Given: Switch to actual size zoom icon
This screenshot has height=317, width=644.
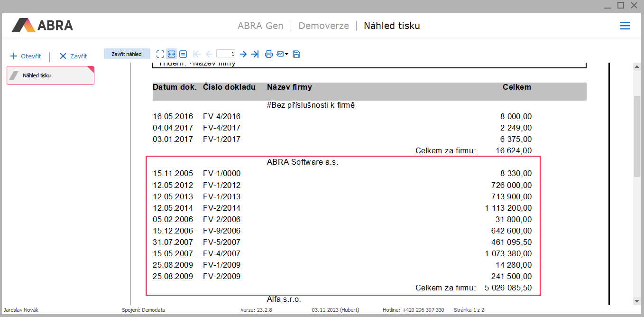Looking at the screenshot, I should [x=183, y=54].
